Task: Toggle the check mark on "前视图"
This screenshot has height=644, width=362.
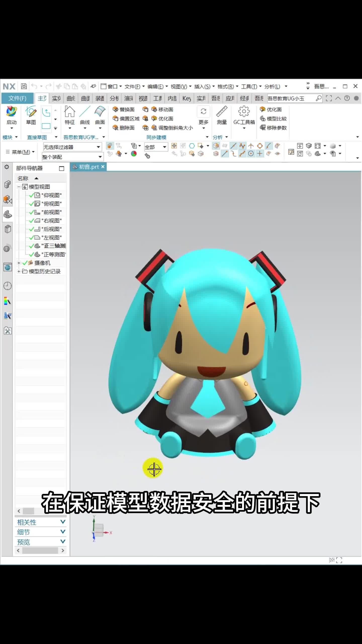Action: pyautogui.click(x=31, y=212)
